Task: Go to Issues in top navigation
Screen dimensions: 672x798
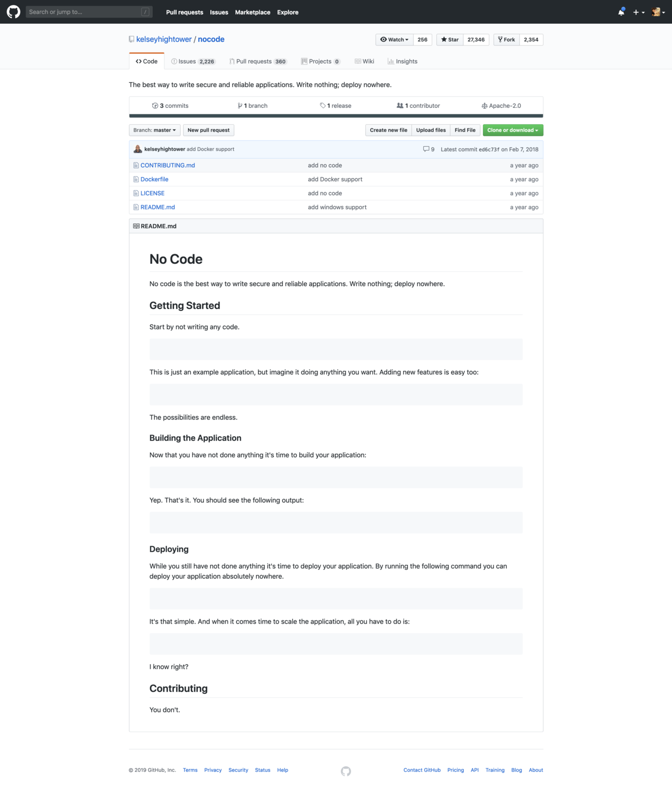Action: click(x=219, y=12)
